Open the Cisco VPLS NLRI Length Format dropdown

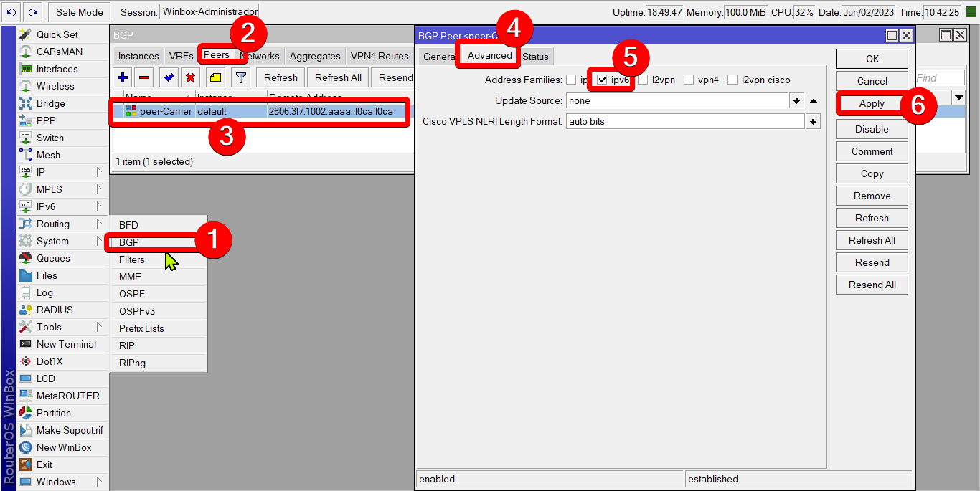point(813,121)
